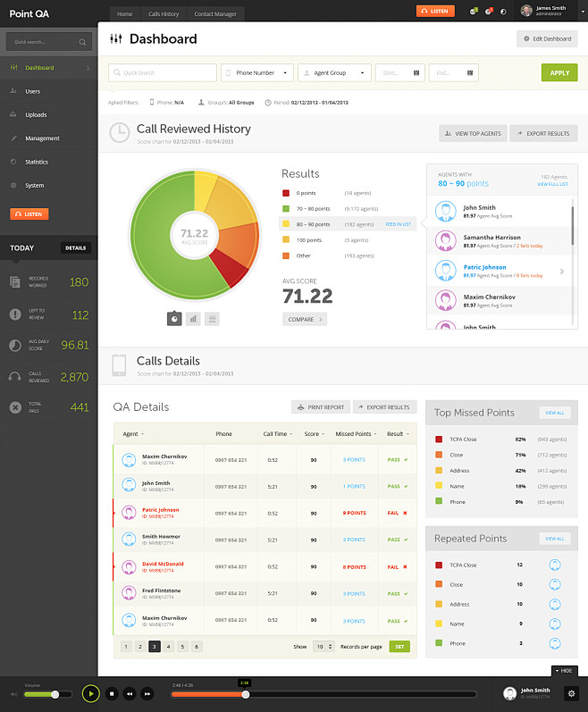Click the Today Details button
This screenshot has height=712, width=588.
[76, 248]
